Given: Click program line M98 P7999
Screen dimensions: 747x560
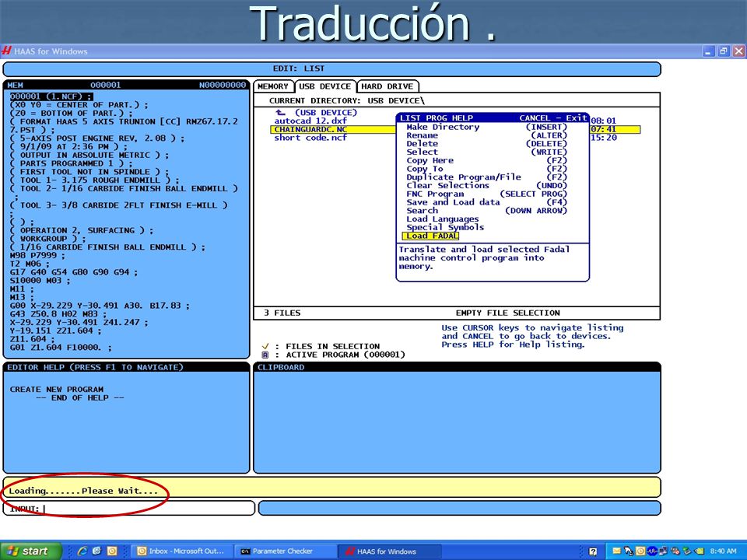Looking at the screenshot, I should pos(37,255).
